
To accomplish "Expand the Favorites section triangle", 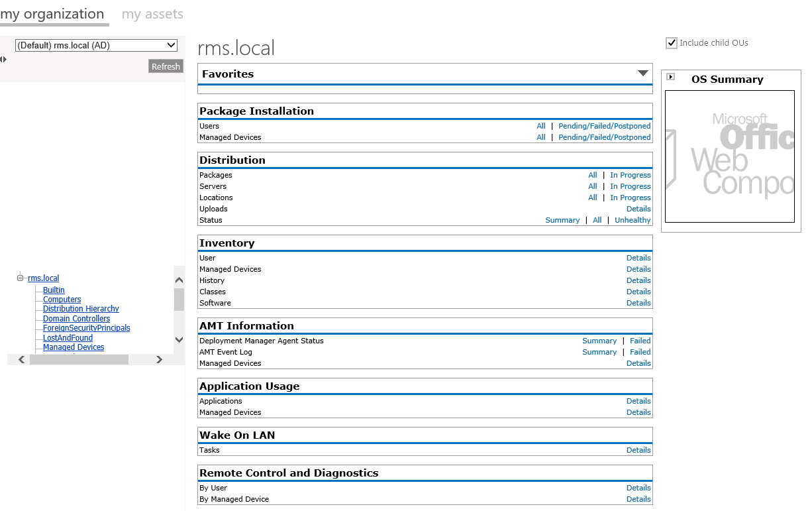I will [x=643, y=73].
